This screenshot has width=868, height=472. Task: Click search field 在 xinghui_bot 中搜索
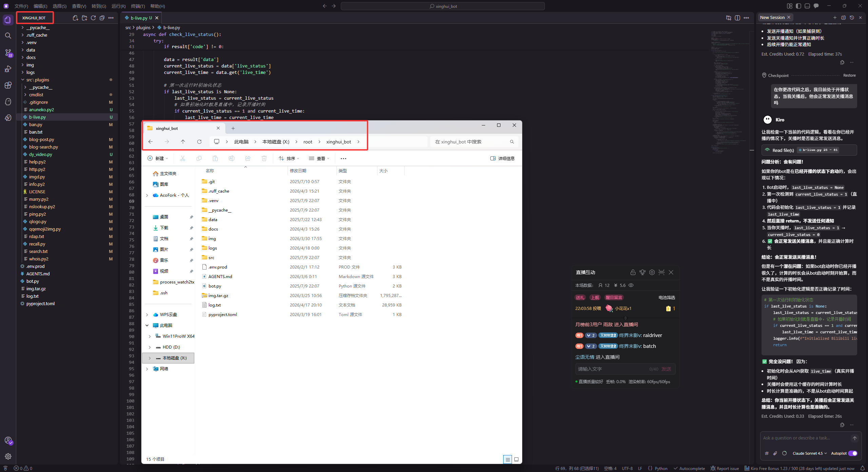[474, 142]
